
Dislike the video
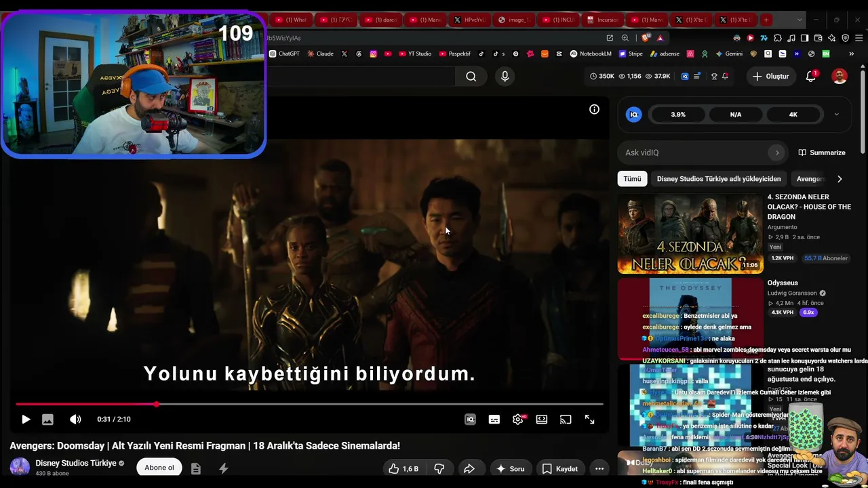click(x=439, y=468)
